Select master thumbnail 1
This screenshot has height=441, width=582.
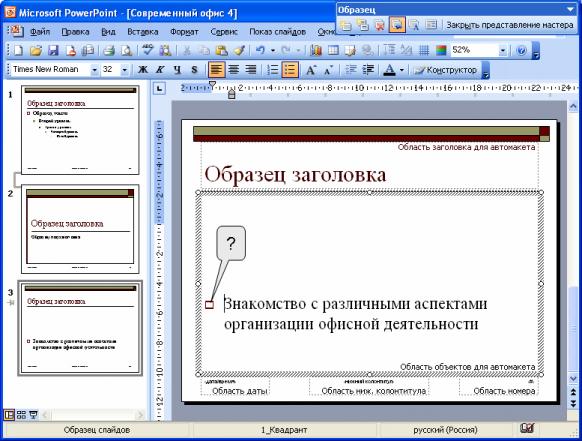click(80, 130)
